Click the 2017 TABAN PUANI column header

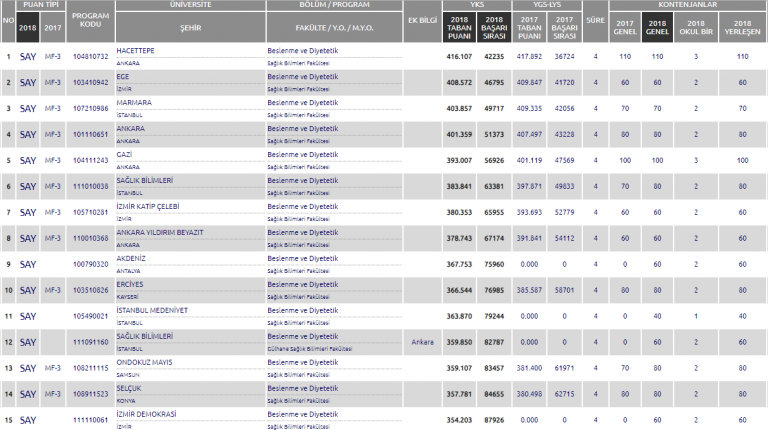click(531, 29)
